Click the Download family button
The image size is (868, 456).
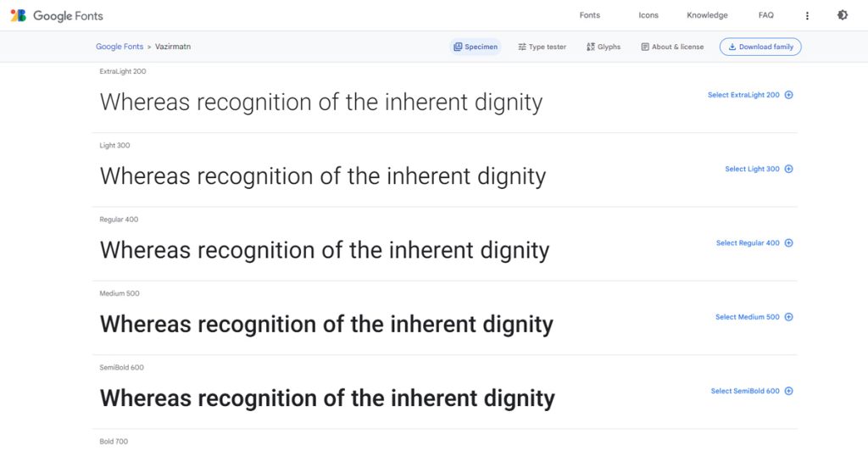pyautogui.click(x=760, y=47)
